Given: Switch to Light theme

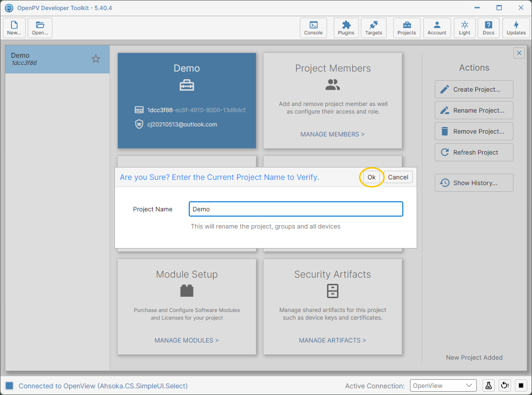Looking at the screenshot, I should [464, 28].
